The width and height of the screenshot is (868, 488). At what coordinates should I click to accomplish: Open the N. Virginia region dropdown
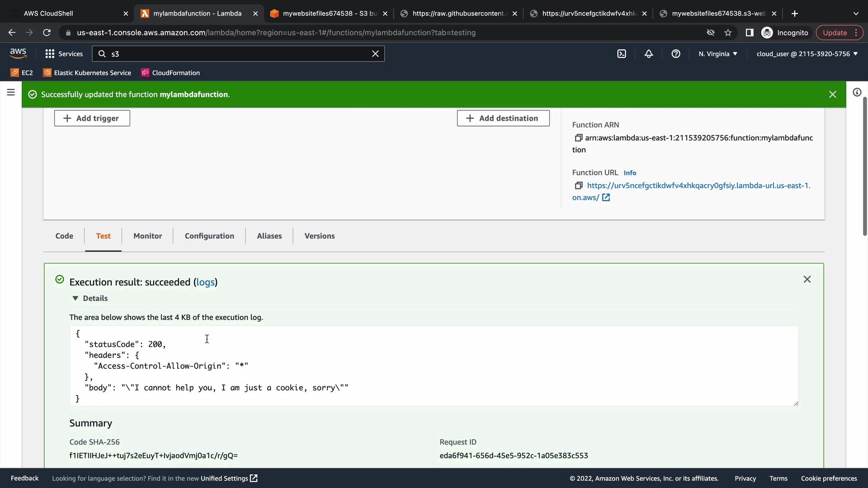click(717, 54)
